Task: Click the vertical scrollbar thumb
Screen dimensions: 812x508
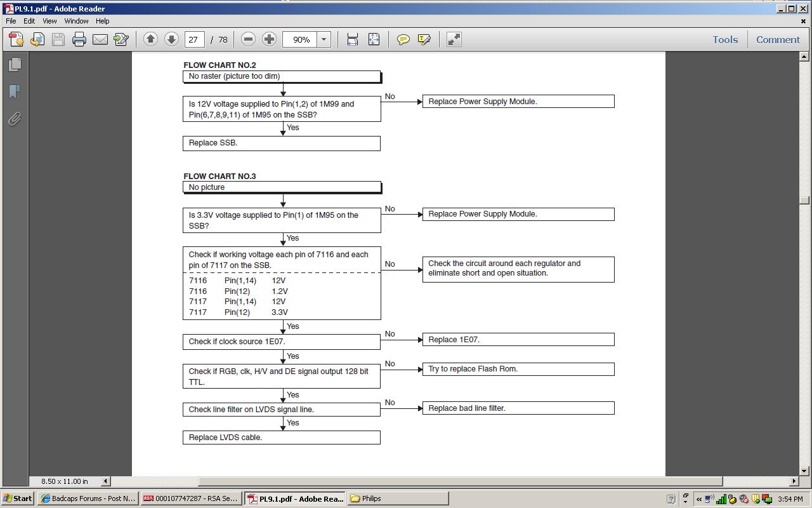Action: [804, 200]
